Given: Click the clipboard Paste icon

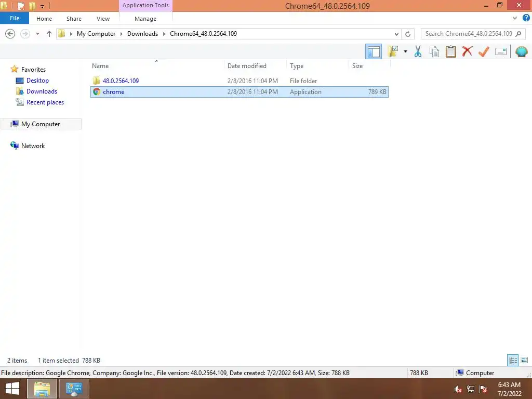Looking at the screenshot, I should (x=450, y=51).
